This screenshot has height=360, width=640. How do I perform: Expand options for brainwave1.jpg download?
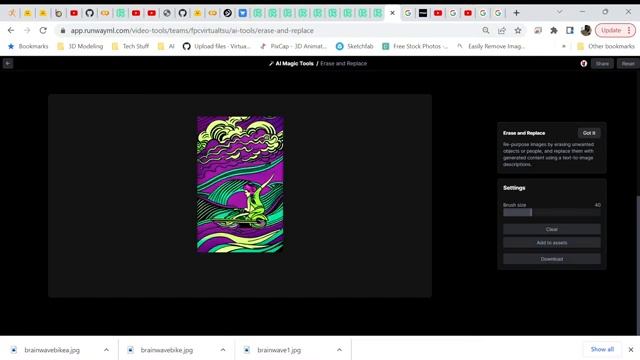(x=339, y=350)
